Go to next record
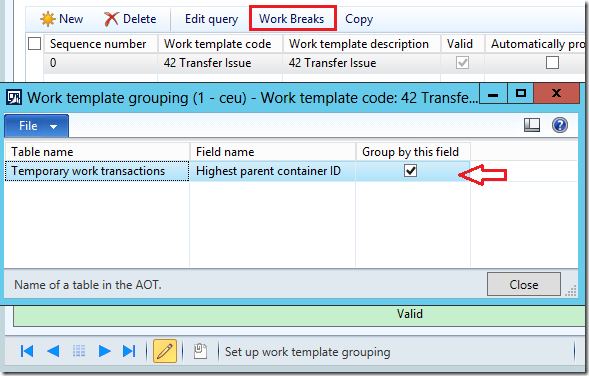589x376 pixels. pos(104,351)
